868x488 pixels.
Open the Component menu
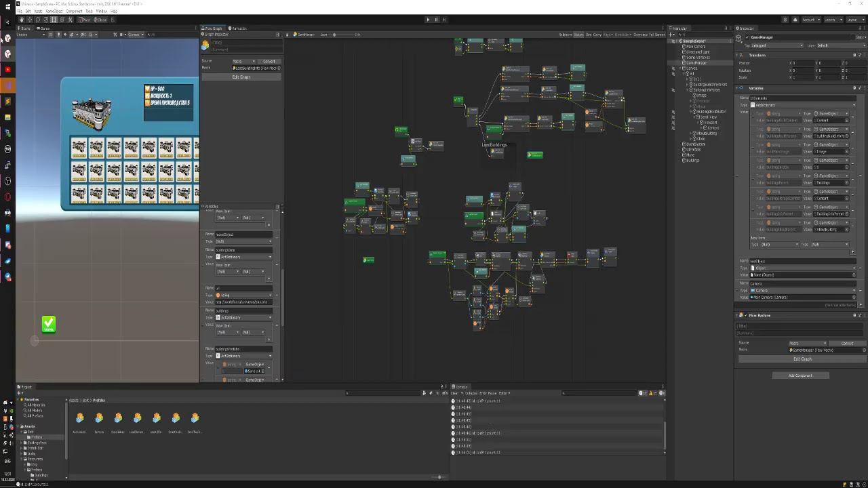[74, 12]
